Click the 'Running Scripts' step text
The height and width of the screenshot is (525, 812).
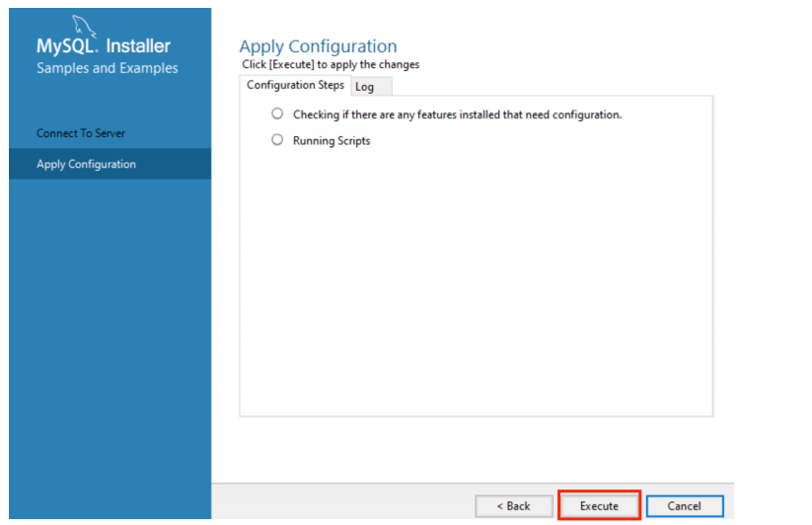pyautogui.click(x=332, y=141)
